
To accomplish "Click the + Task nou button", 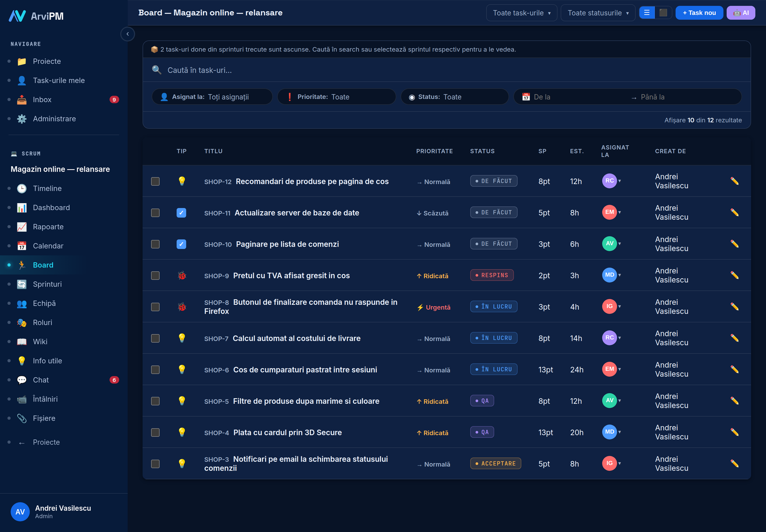I will pos(699,13).
